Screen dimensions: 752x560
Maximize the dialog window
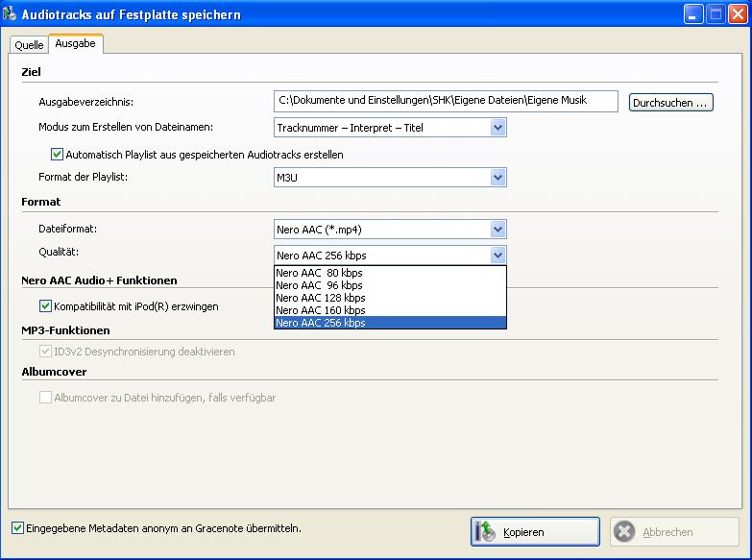716,14
